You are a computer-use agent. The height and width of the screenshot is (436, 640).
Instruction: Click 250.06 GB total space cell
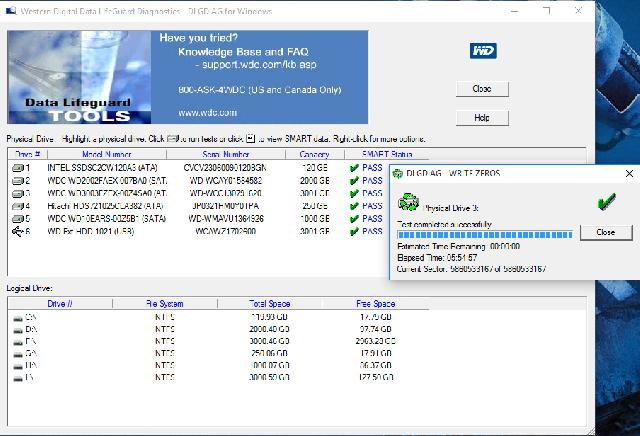pyautogui.click(x=269, y=354)
